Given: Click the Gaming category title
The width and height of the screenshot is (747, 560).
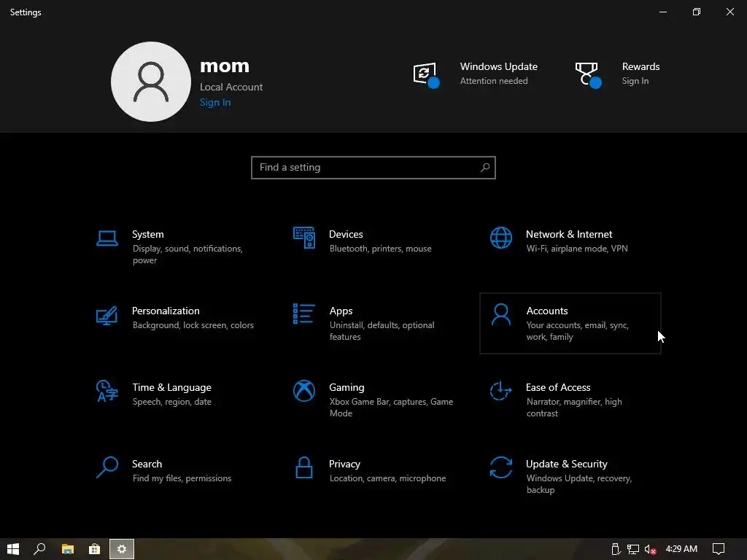Looking at the screenshot, I should pos(347,388).
